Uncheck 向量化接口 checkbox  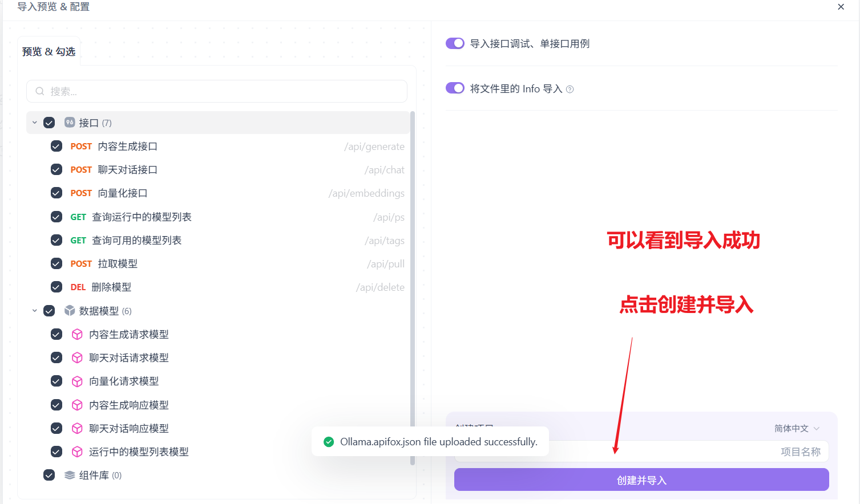pyautogui.click(x=56, y=193)
